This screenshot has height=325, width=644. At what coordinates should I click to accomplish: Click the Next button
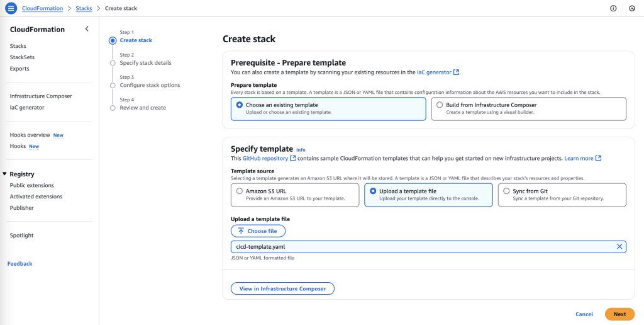(619, 314)
